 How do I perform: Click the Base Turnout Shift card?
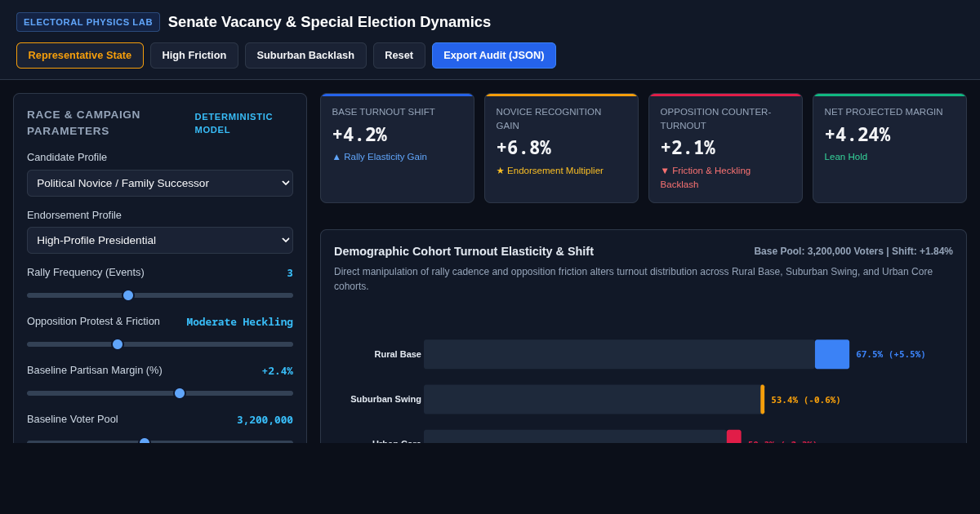[x=397, y=148]
